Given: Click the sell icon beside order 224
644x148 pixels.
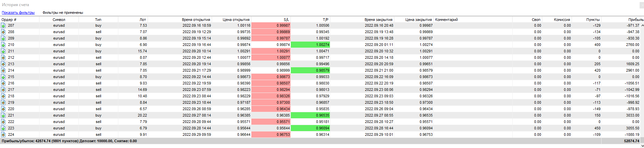Looking at the screenshot, I should (x=3, y=134).
